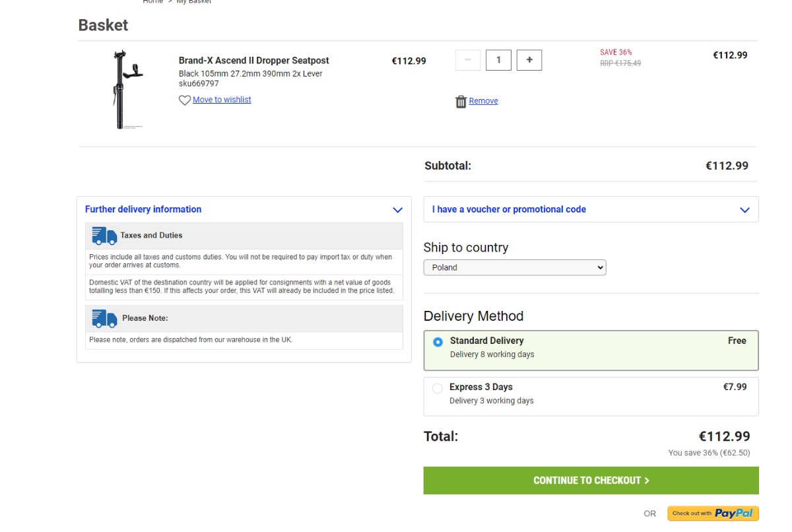The width and height of the screenshot is (792, 532).
Task: Expand the voucher code section chevron
Action: [x=744, y=210]
